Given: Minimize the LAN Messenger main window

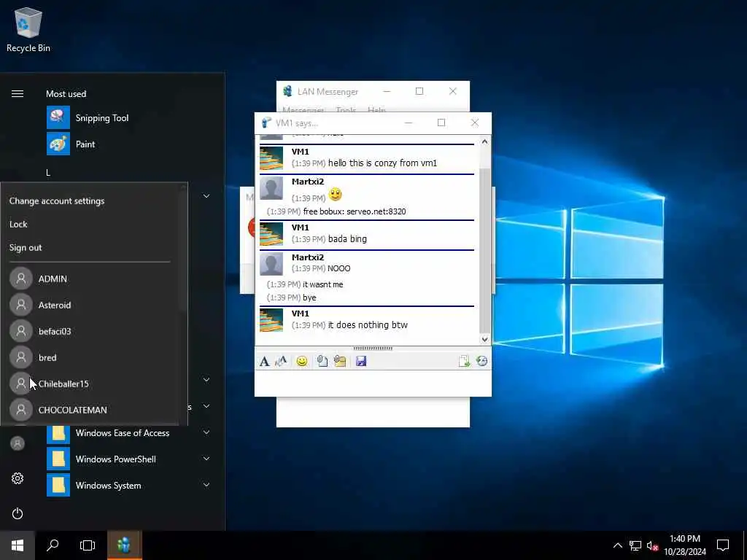Looking at the screenshot, I should [387, 91].
